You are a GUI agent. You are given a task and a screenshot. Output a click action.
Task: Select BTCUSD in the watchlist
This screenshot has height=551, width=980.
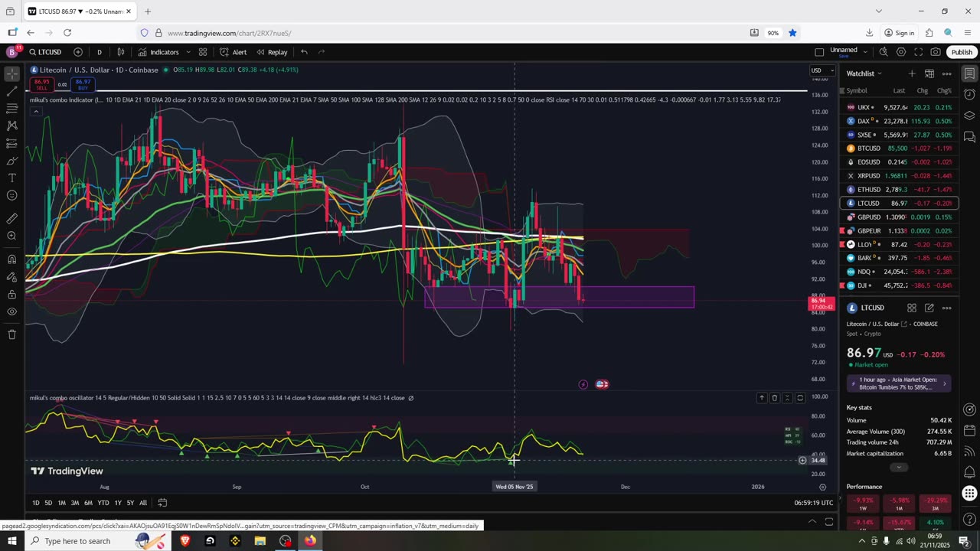click(899, 148)
